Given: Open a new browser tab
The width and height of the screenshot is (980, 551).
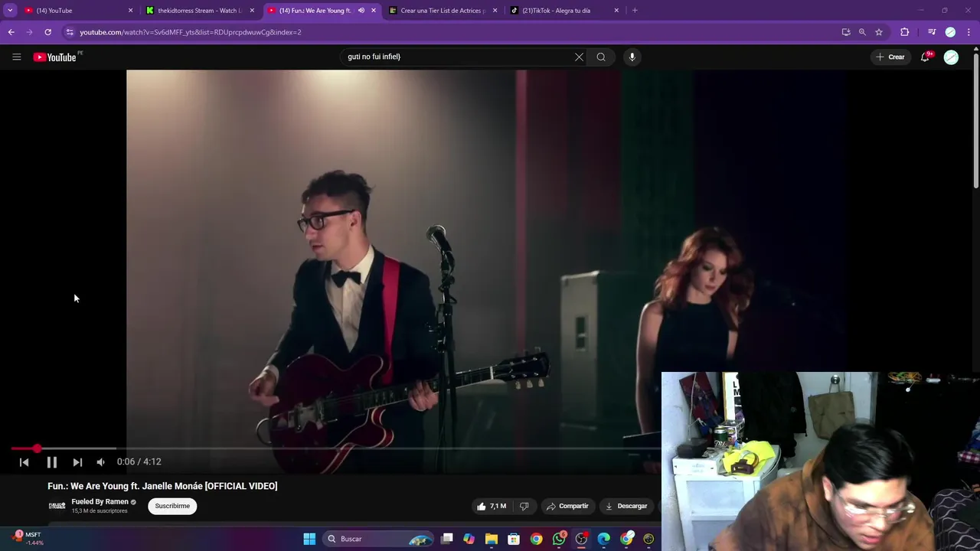Looking at the screenshot, I should (x=635, y=11).
